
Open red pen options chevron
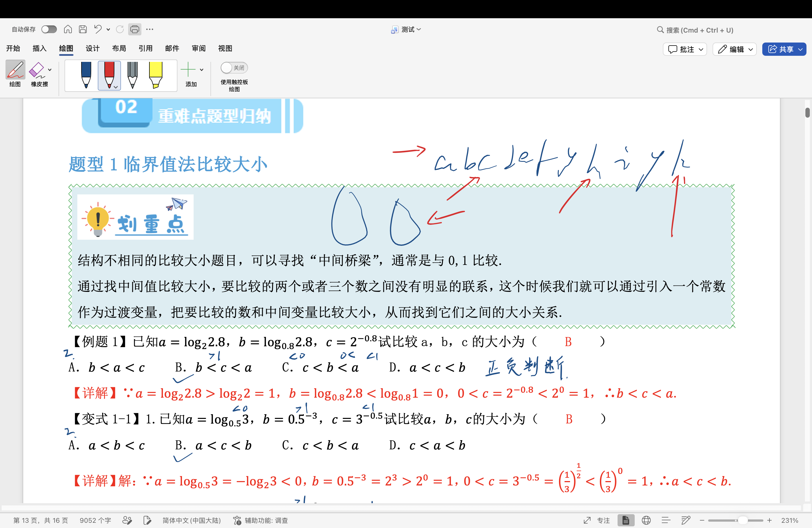point(116,87)
